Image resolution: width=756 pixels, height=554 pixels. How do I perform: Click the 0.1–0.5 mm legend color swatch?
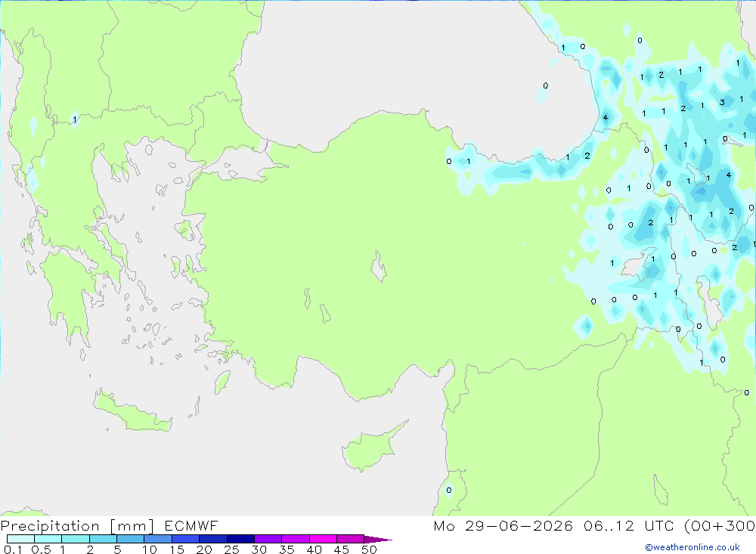click(20, 539)
